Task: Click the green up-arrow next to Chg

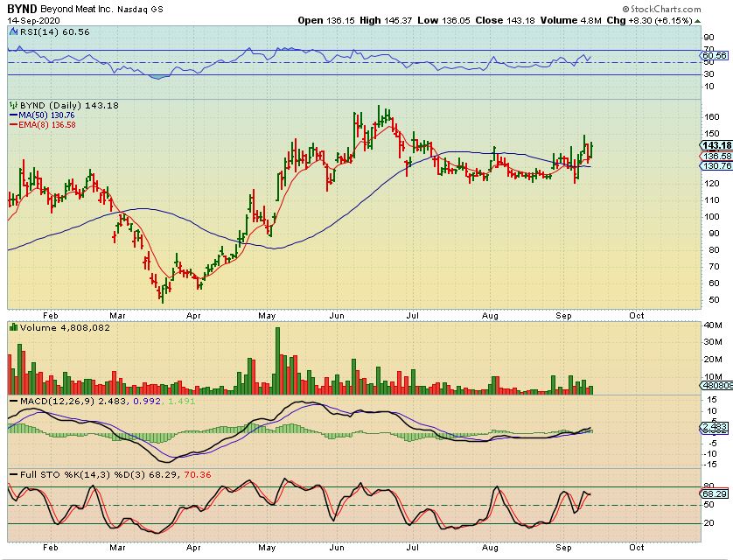Action: pyautogui.click(x=697, y=21)
